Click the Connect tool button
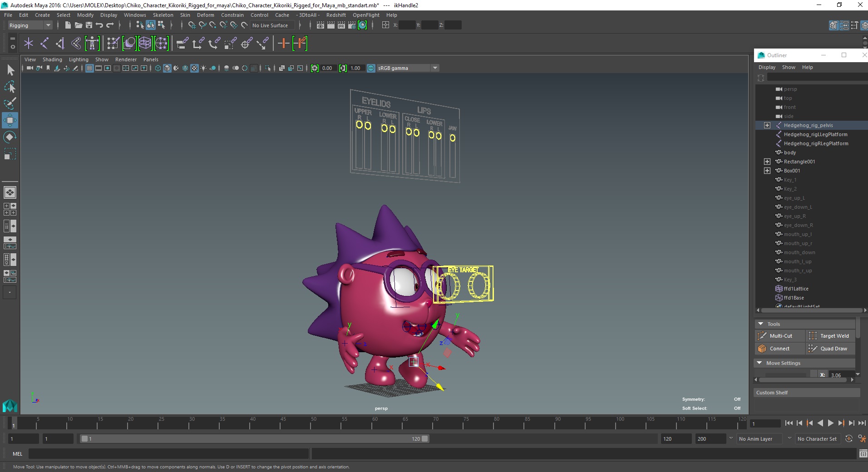 pos(780,349)
